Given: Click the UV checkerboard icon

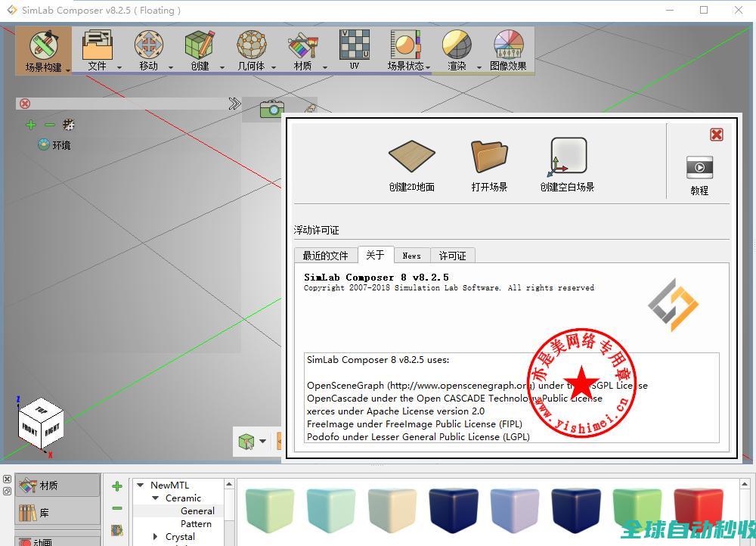Looking at the screenshot, I should click(x=354, y=45).
